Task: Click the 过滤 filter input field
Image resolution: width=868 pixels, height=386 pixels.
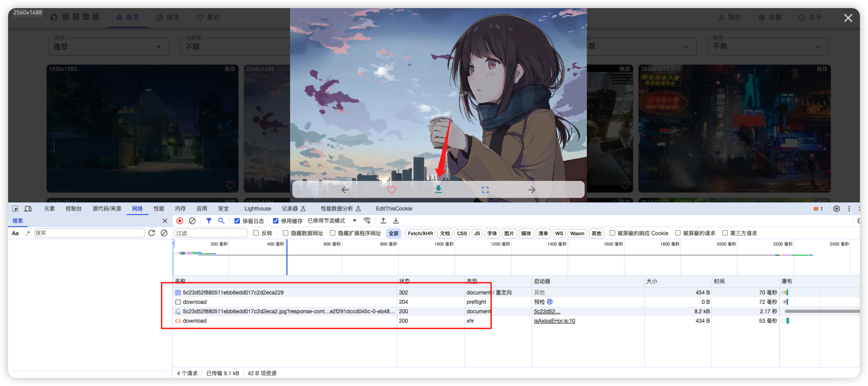Action: coord(211,233)
